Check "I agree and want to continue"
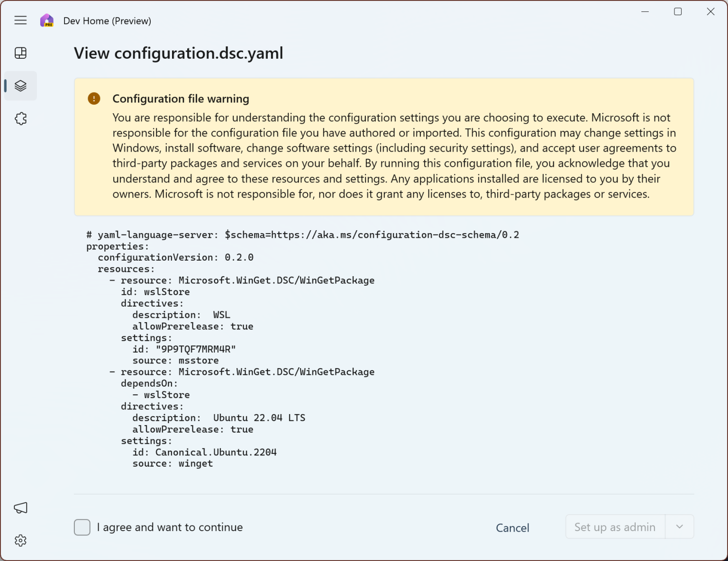This screenshot has height=561, width=728. (82, 527)
